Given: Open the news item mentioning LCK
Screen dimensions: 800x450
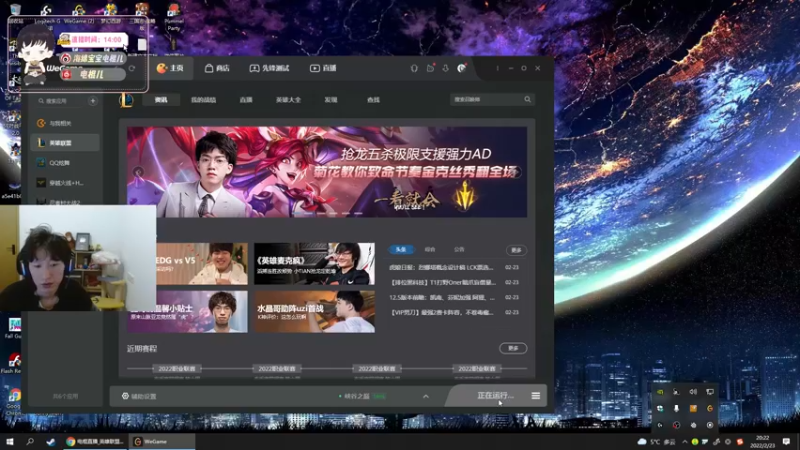Looking at the screenshot, I should coord(441,267).
